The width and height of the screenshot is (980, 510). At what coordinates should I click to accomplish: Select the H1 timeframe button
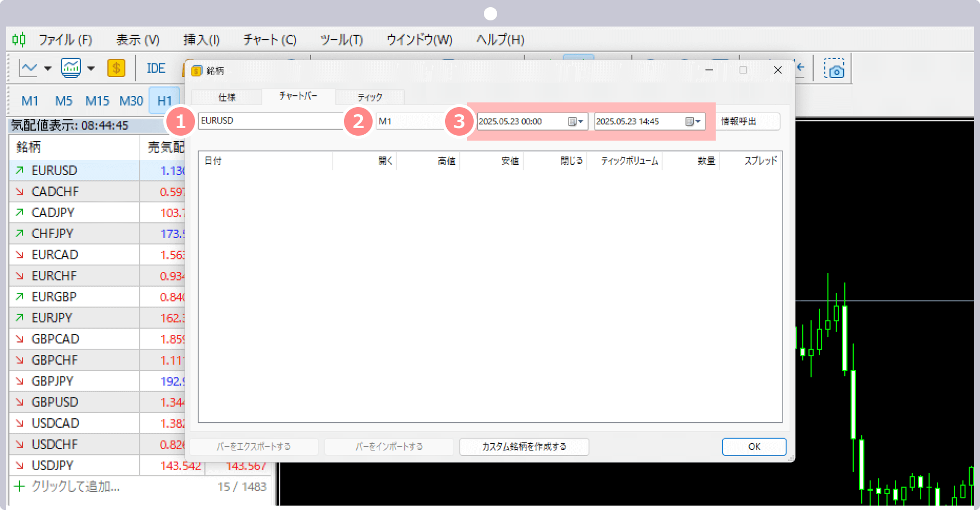pyautogui.click(x=164, y=101)
